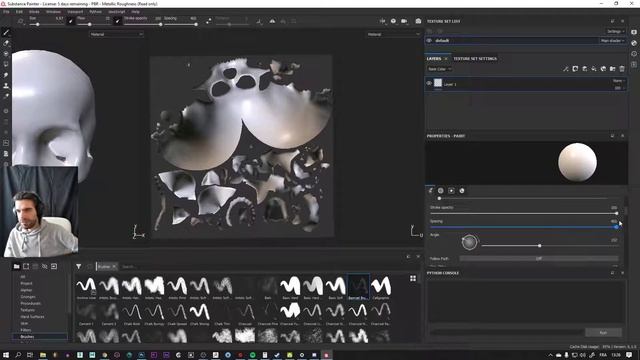Click the add effect wand icon in Layers
The image size is (640, 360).
tap(566, 69)
